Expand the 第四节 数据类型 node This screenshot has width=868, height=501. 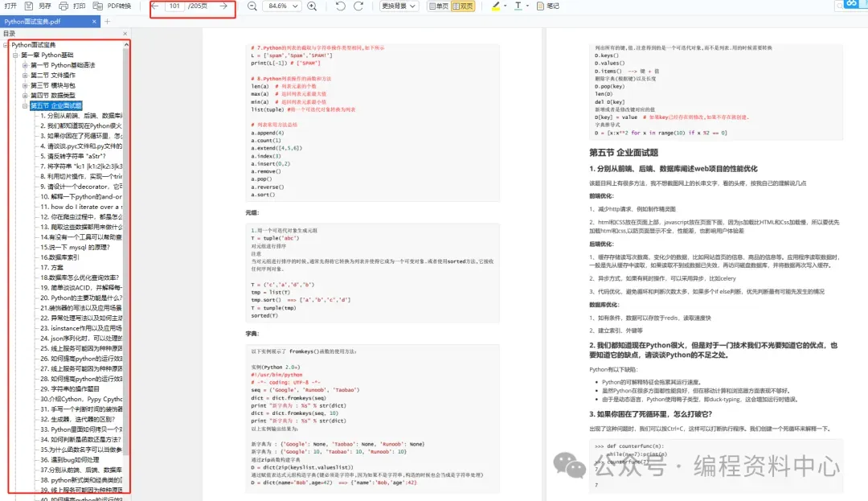(25, 95)
